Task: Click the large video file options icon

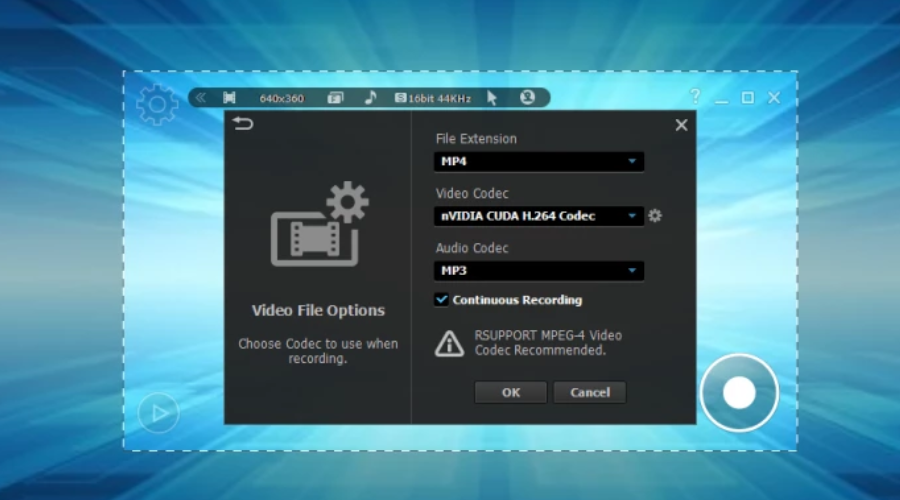Action: click(x=320, y=224)
